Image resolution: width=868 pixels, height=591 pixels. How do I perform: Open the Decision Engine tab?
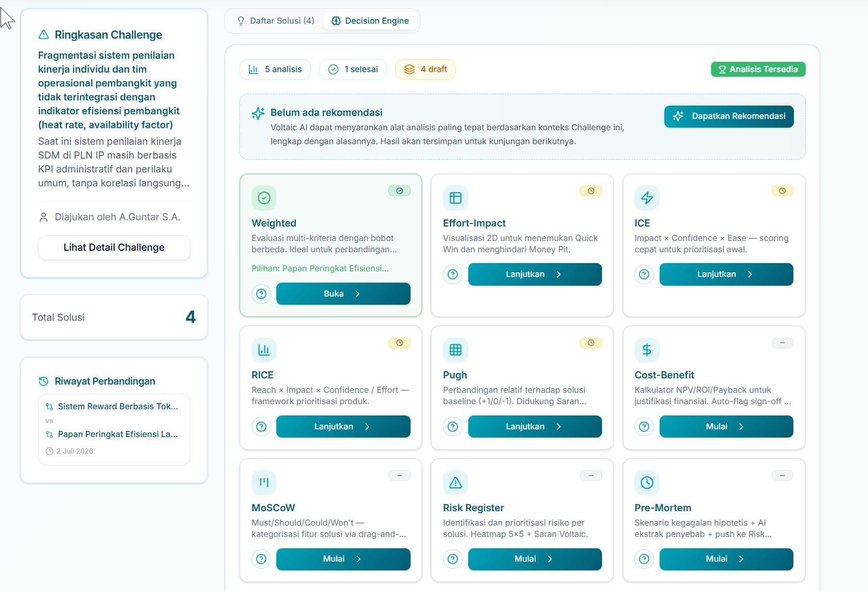coord(370,21)
